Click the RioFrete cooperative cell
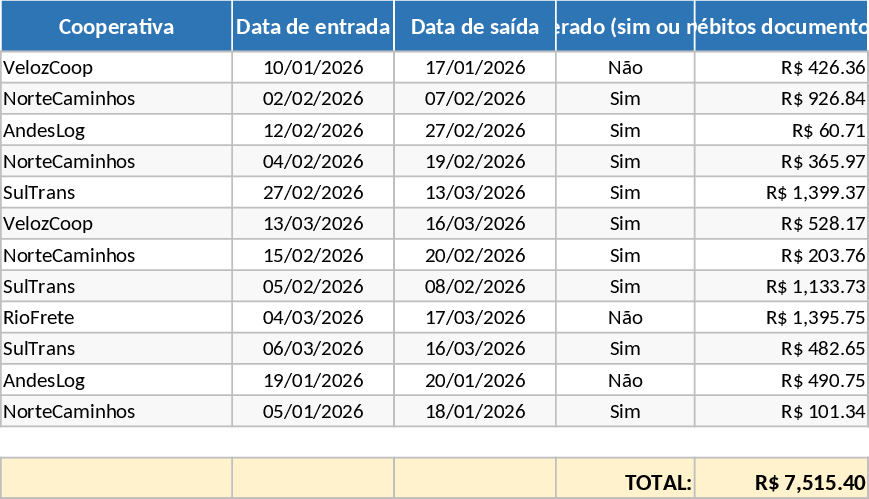 click(116, 318)
